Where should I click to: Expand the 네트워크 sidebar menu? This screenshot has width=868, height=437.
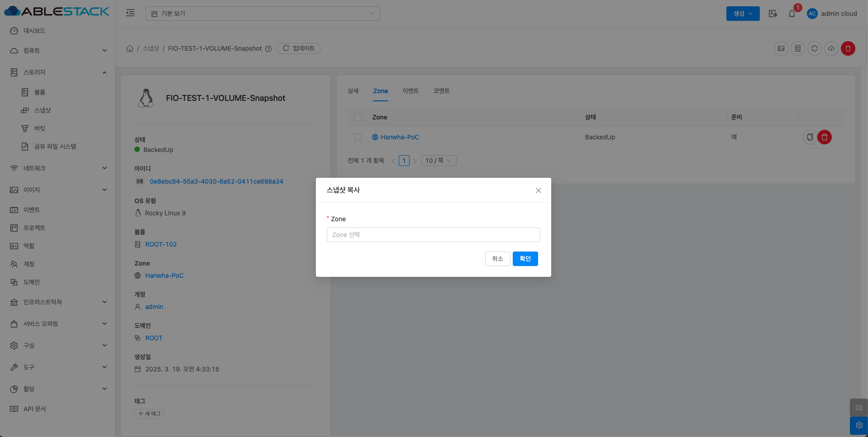(59, 168)
